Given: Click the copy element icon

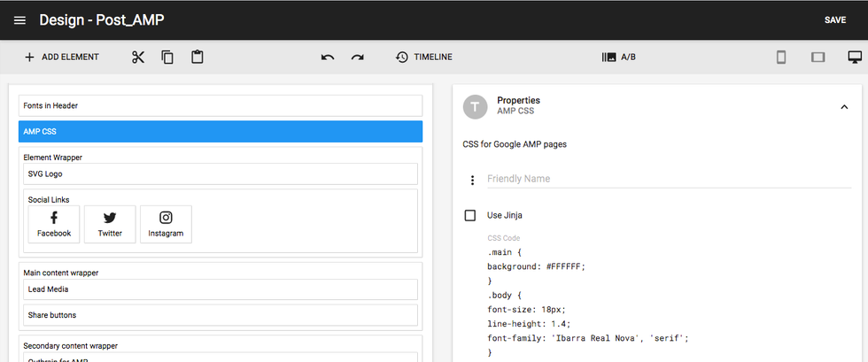Looking at the screenshot, I should pos(167,58).
